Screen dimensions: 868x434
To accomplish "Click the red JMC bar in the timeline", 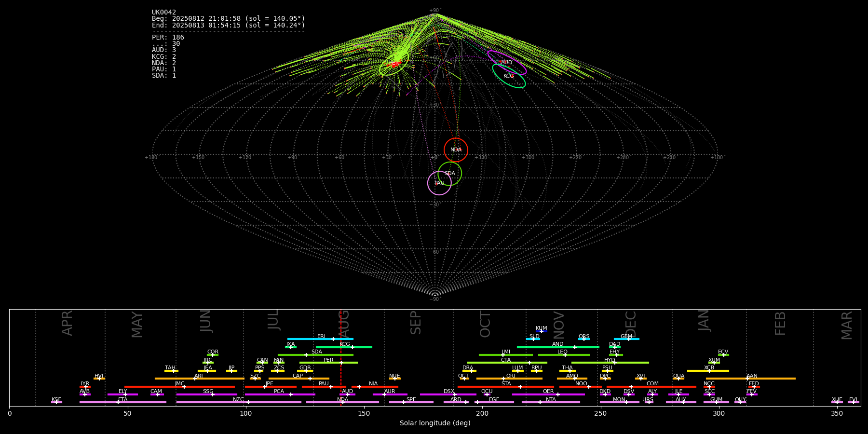I will click(x=179, y=386).
